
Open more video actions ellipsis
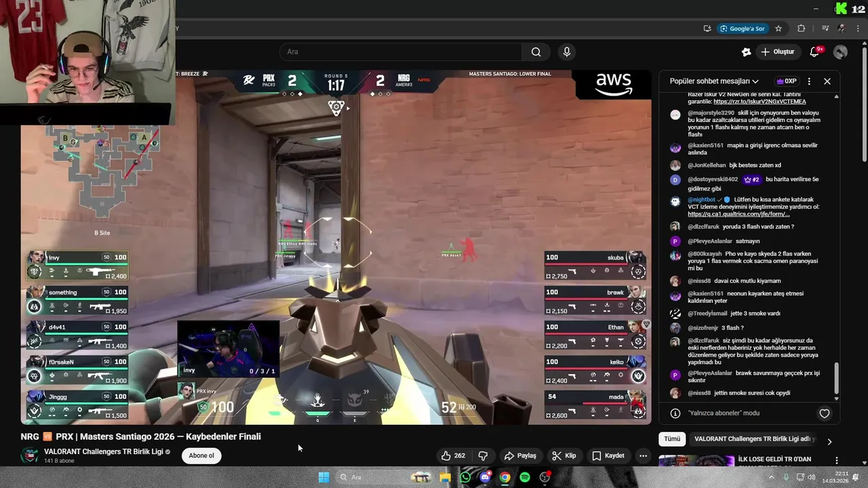tap(643, 455)
